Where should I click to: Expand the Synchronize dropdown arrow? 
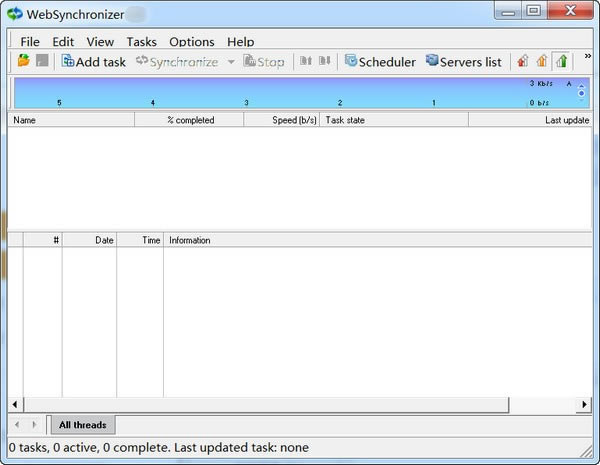point(231,62)
